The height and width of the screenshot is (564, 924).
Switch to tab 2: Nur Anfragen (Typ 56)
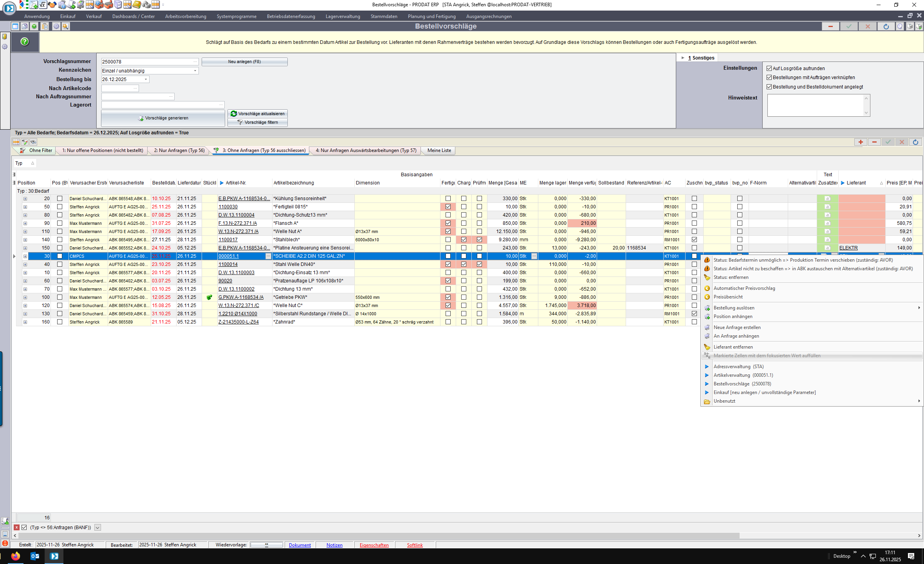(179, 150)
